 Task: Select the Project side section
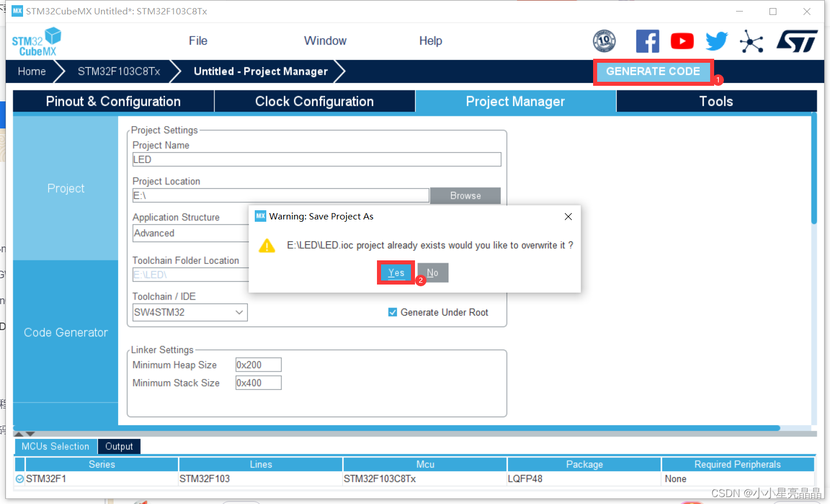[66, 188]
